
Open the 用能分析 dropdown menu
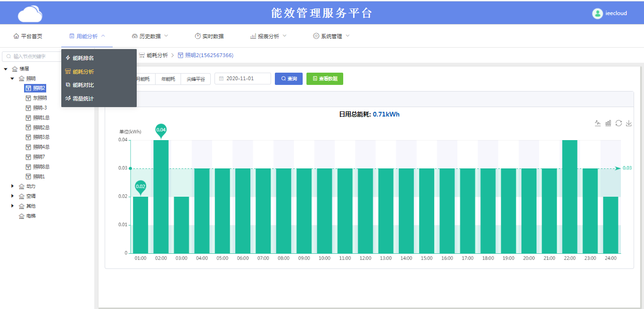(x=87, y=36)
